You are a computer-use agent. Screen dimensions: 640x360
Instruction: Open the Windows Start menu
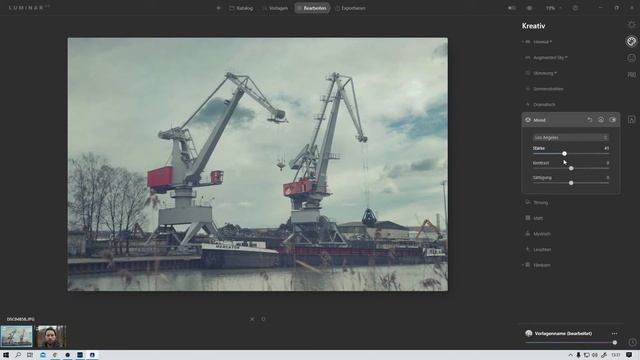(x=6, y=355)
